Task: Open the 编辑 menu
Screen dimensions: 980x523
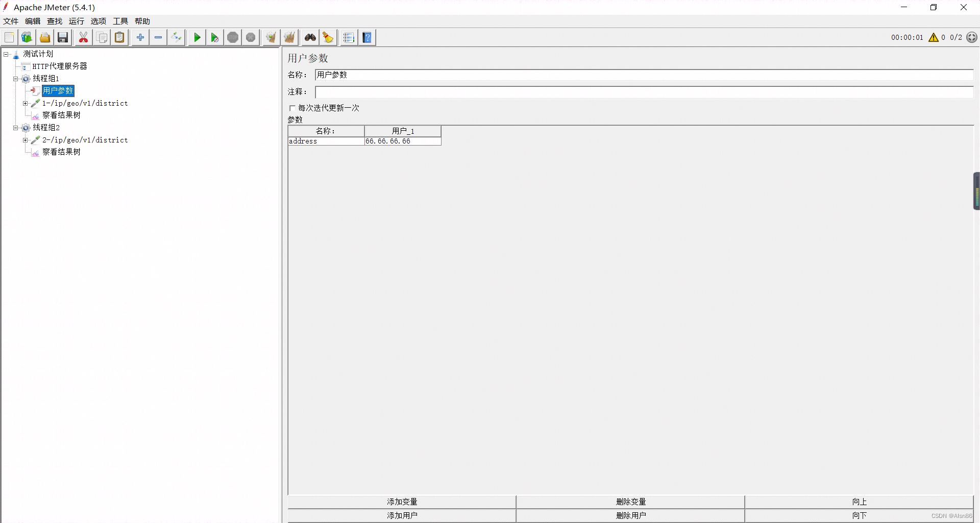Action: click(x=33, y=21)
